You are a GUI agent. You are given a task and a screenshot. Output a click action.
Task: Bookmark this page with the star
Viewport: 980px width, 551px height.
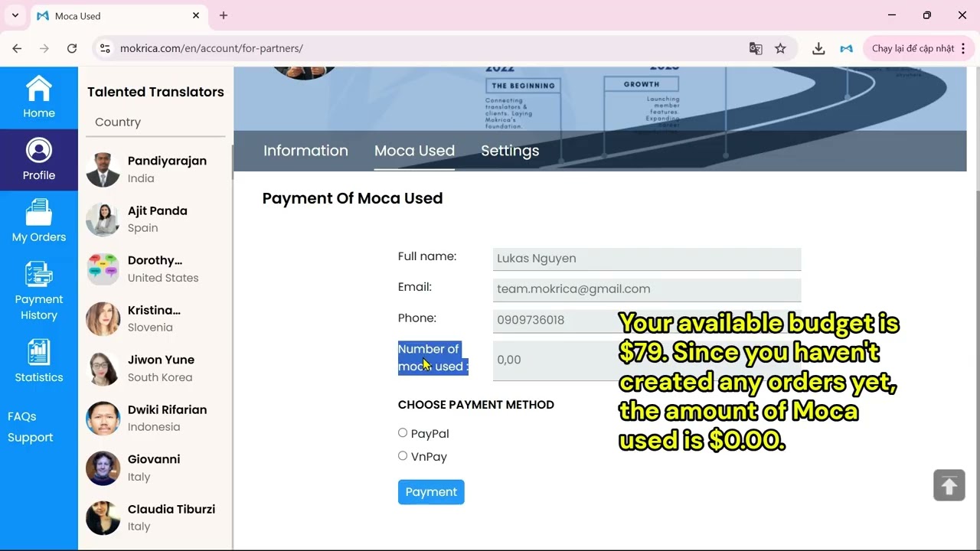click(x=780, y=48)
